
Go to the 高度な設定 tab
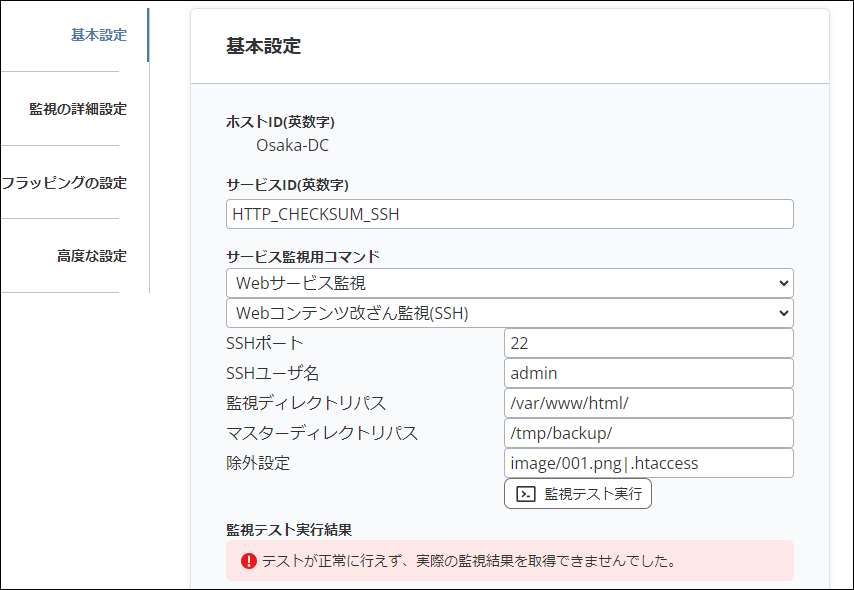pyautogui.click(x=92, y=256)
